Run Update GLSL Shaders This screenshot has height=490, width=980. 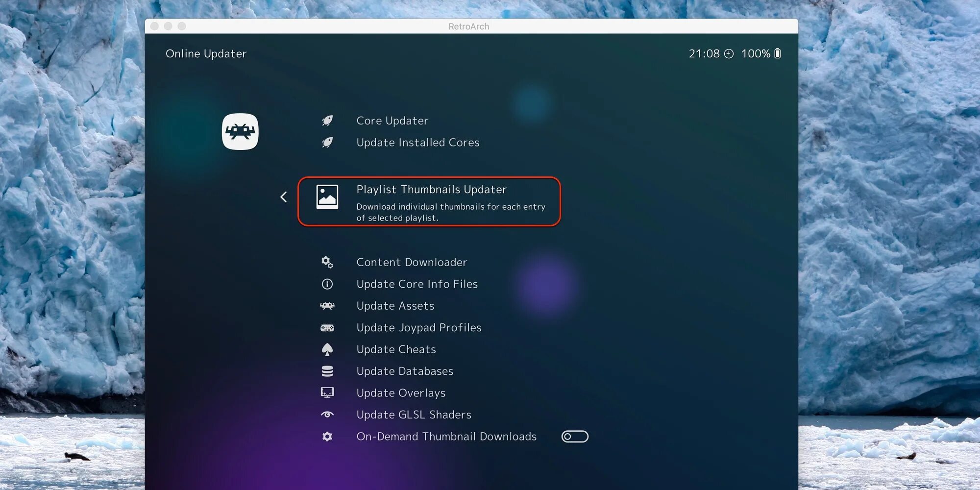[x=414, y=415]
